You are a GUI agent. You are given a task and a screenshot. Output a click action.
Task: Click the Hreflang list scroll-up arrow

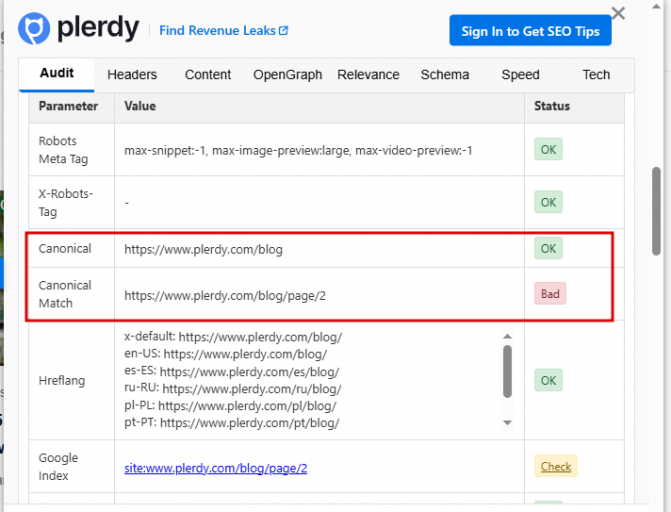click(508, 336)
